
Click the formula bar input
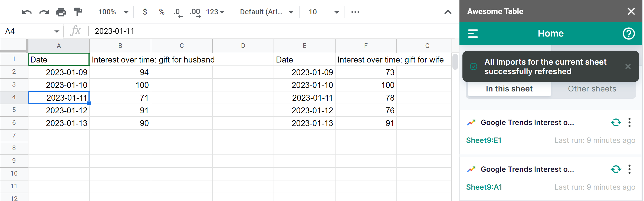click(271, 31)
